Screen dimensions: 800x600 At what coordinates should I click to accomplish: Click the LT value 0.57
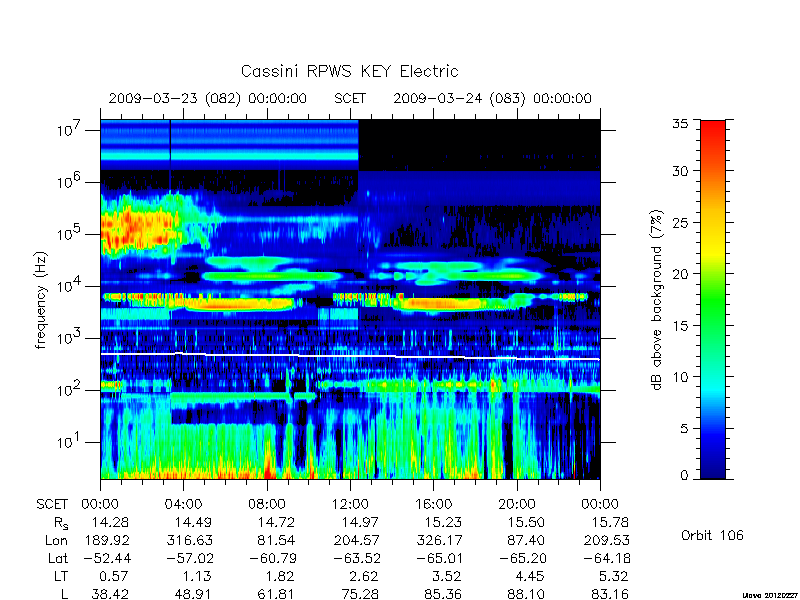(113, 577)
